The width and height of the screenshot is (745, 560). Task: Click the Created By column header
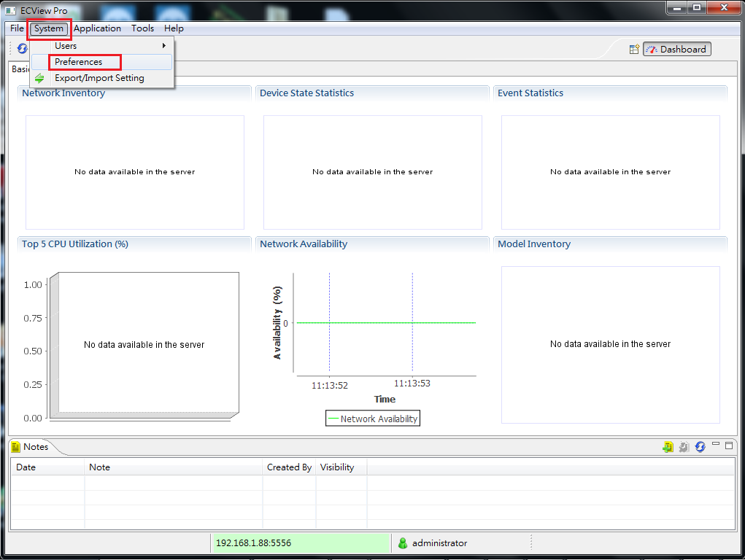(x=289, y=467)
